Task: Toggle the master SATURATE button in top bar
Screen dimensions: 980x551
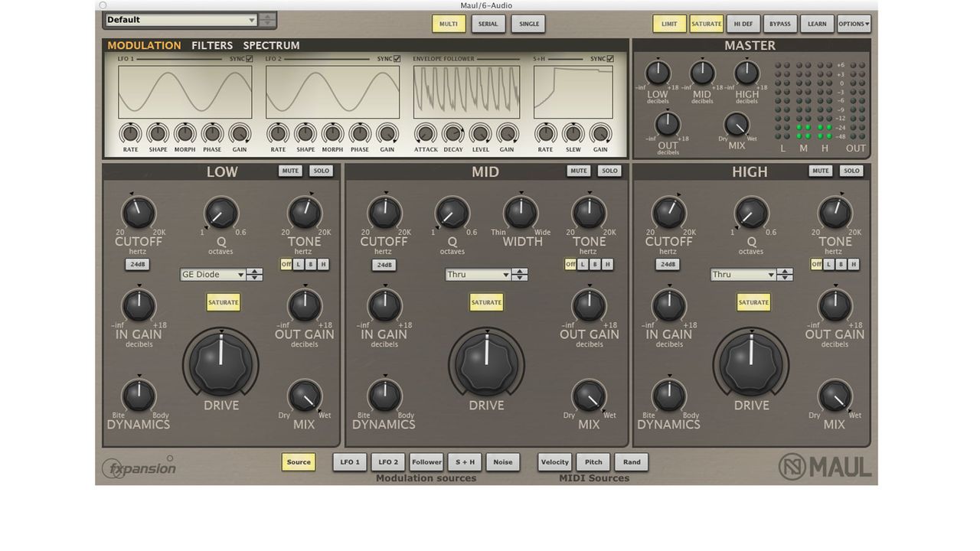Action: 706,24
